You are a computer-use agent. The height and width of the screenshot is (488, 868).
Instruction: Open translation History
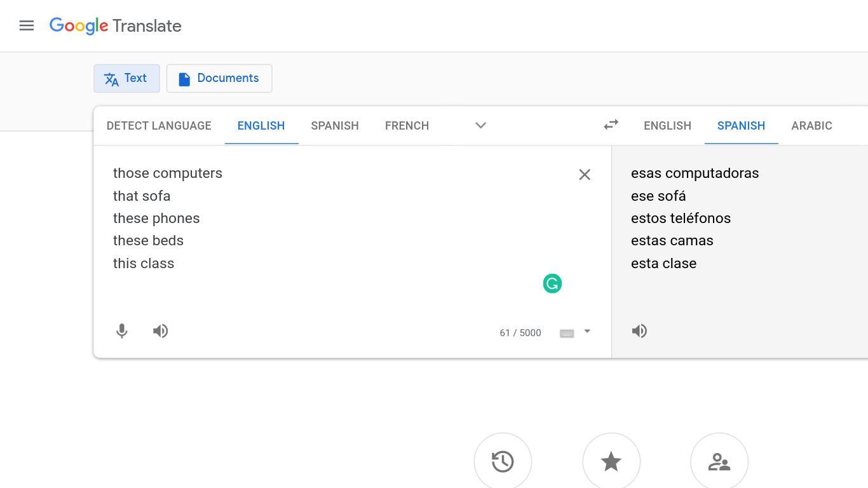pos(503,461)
